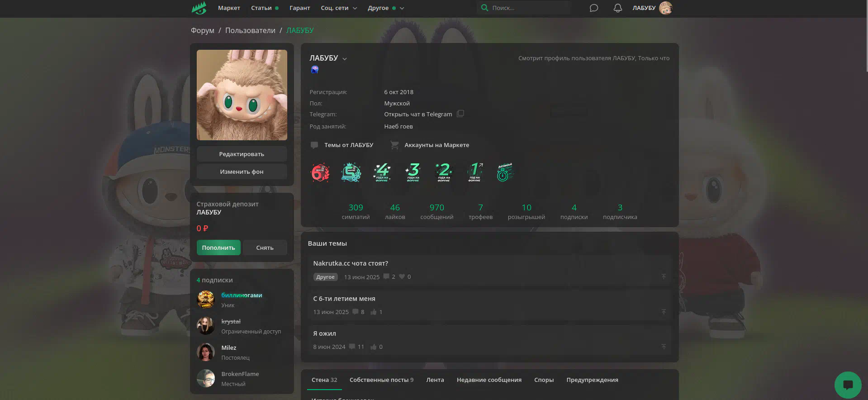The height and width of the screenshot is (400, 868).
Task: Open the Nakrutka.cc чота стоят? thread
Action: tap(351, 263)
